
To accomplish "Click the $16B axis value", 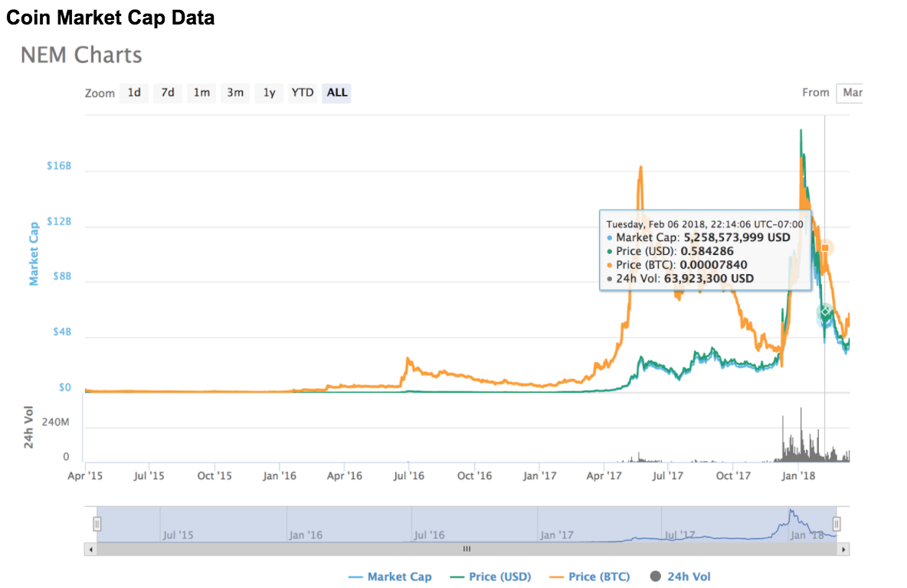I will (59, 166).
